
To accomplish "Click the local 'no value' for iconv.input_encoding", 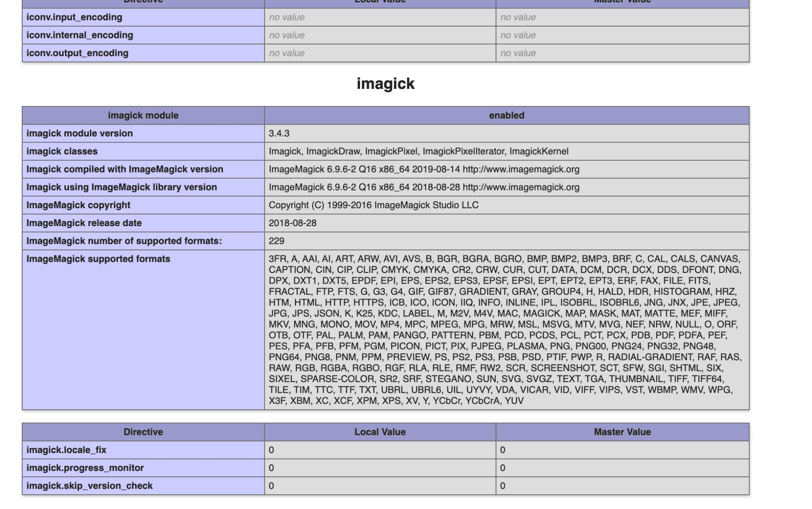I will 287,17.
